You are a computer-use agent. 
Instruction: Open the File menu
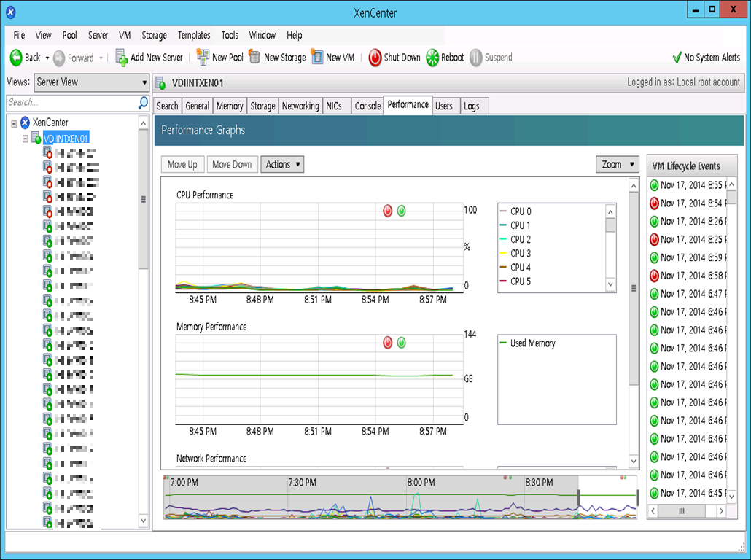click(19, 35)
